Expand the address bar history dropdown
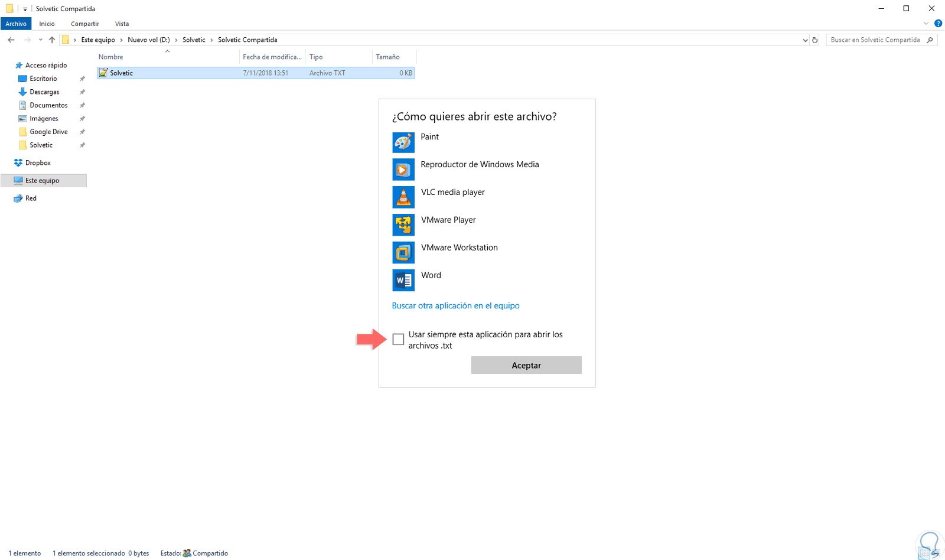Screen dimensions: 945x560 [805, 40]
